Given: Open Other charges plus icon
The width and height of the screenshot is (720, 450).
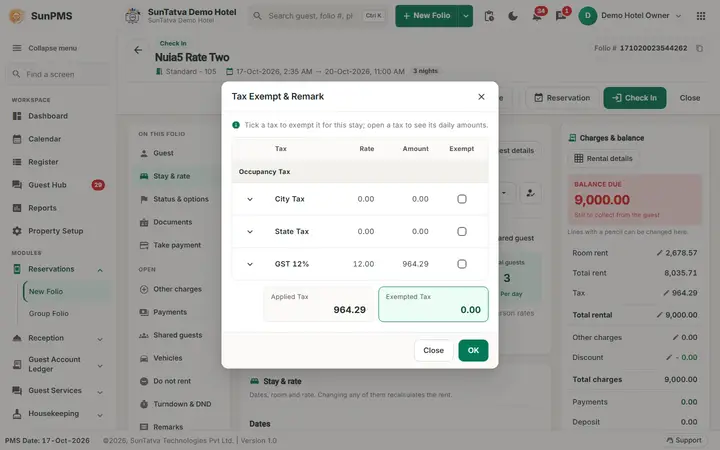Looking at the screenshot, I should [x=144, y=289].
